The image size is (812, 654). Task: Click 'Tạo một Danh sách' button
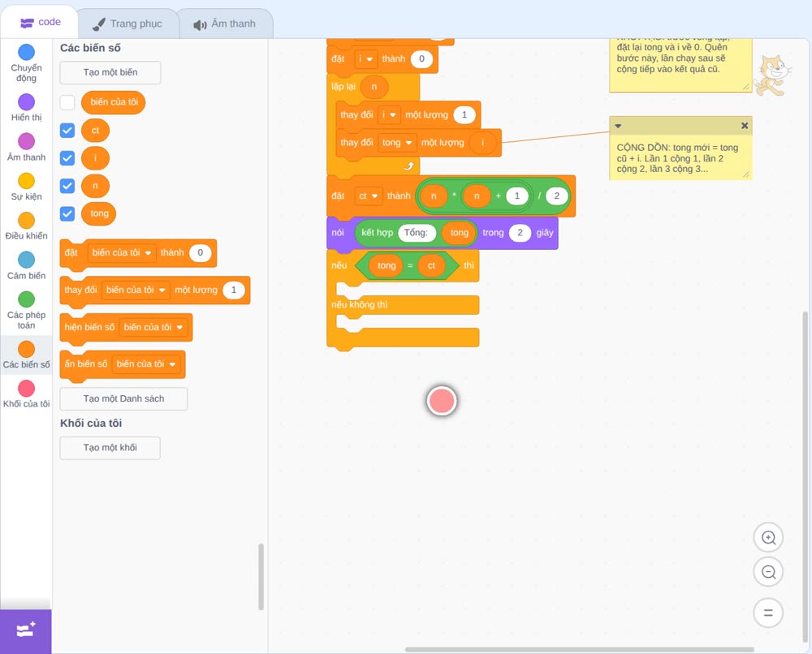click(x=123, y=399)
